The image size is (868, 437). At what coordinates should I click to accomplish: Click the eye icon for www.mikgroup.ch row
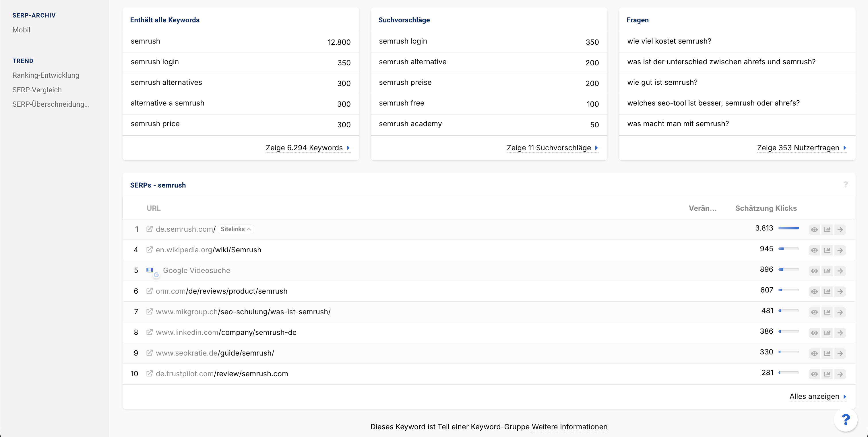point(814,312)
